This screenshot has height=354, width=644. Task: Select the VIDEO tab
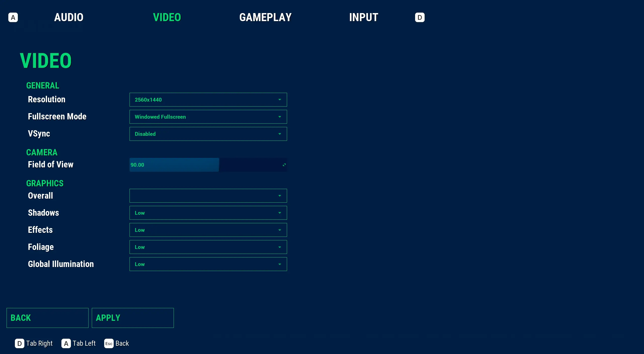click(x=167, y=17)
